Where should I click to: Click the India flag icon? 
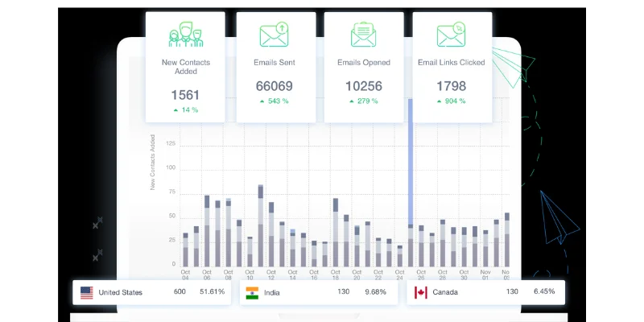click(x=252, y=293)
